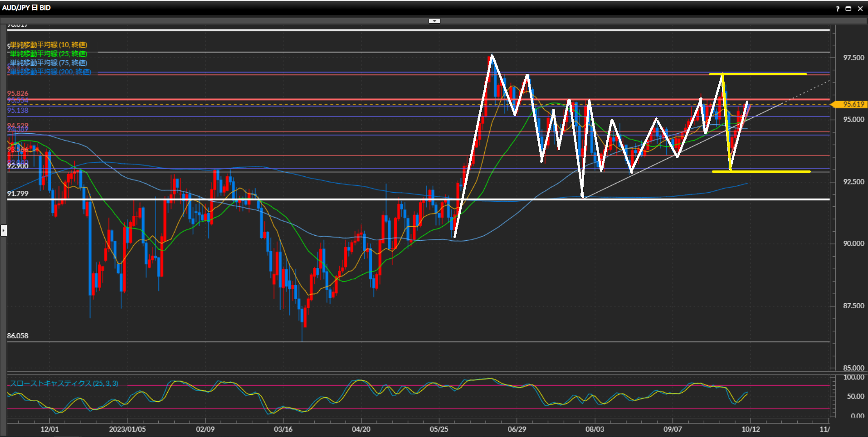The height and width of the screenshot is (437, 868).
Task: Expand the top toolbar dropdown arrow
Action: (x=434, y=21)
